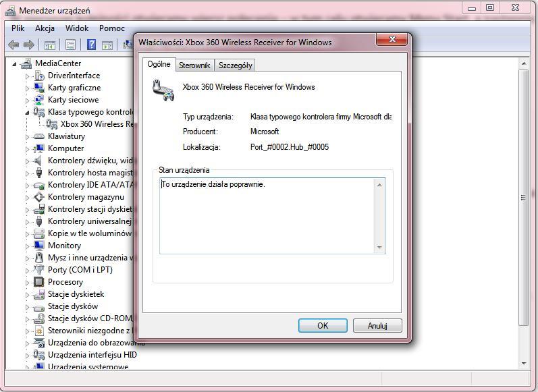Close the Właściwości dialog
Image resolution: width=538 pixels, height=392 pixels.
click(x=392, y=39)
